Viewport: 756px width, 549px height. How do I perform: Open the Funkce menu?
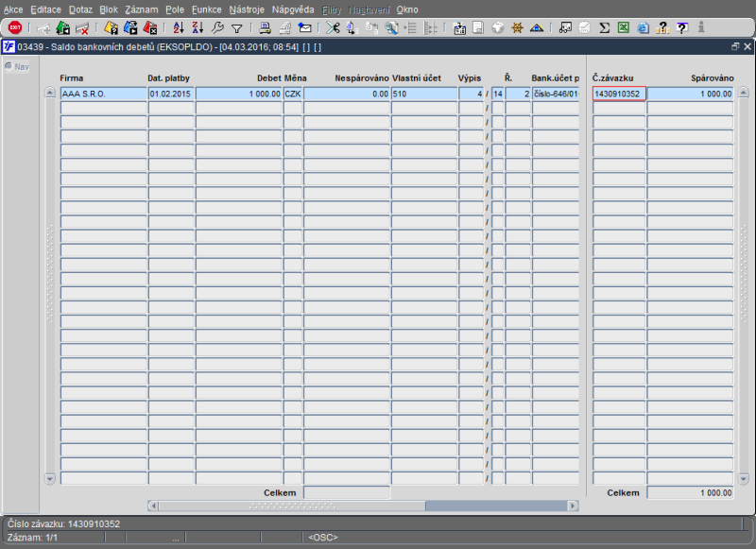pos(206,9)
